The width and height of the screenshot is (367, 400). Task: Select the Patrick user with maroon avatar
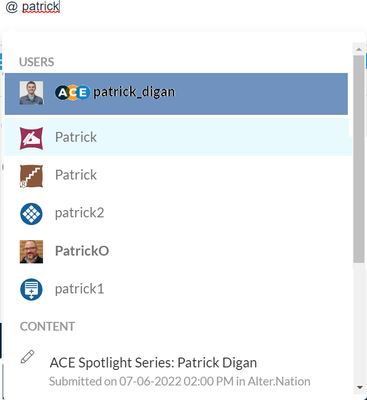[x=178, y=137]
